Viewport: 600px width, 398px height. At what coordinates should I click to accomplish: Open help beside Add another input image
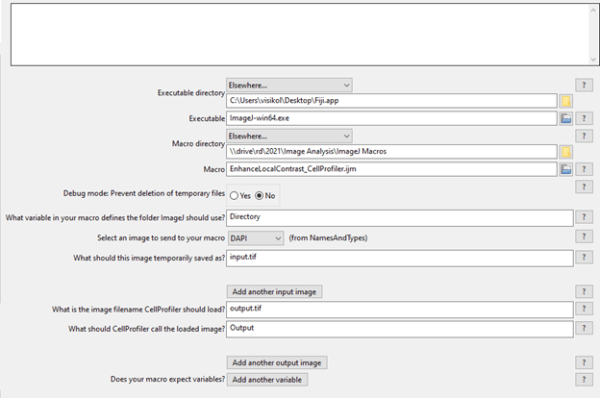[584, 292]
